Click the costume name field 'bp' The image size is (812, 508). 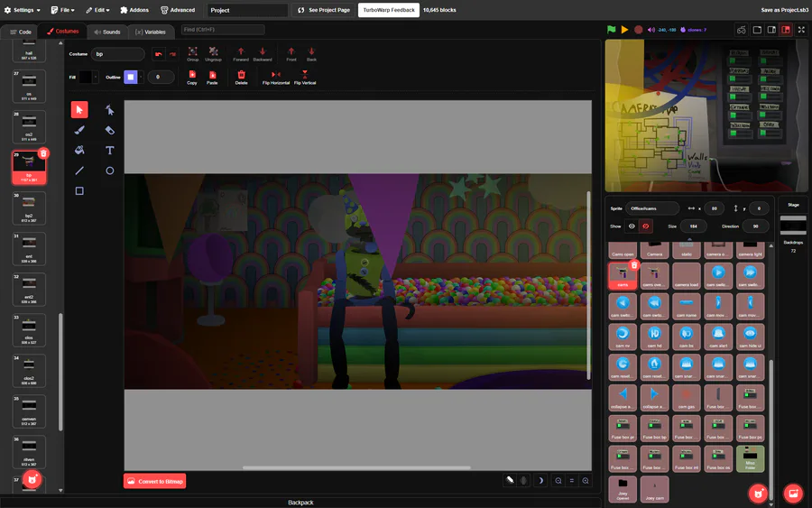coord(118,54)
